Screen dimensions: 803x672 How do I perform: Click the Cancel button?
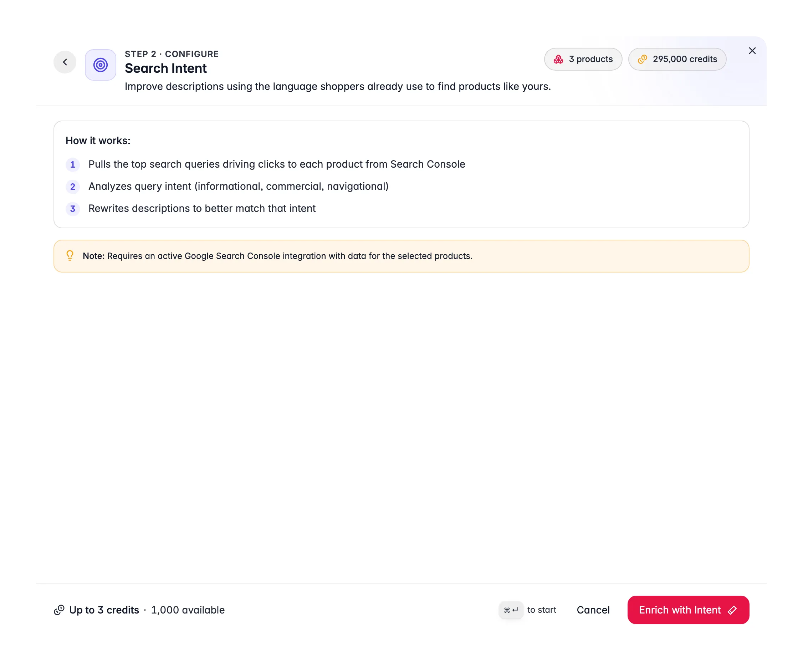tap(593, 610)
